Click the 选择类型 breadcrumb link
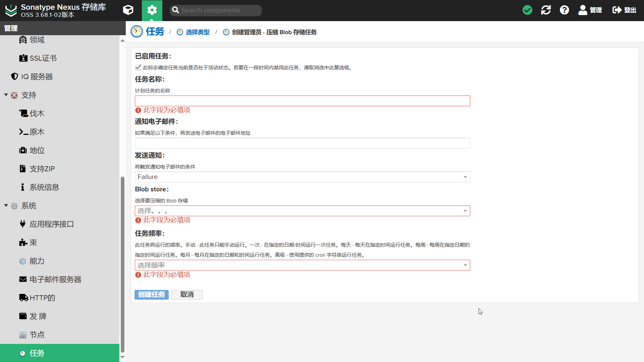The width and height of the screenshot is (644, 362). [197, 32]
